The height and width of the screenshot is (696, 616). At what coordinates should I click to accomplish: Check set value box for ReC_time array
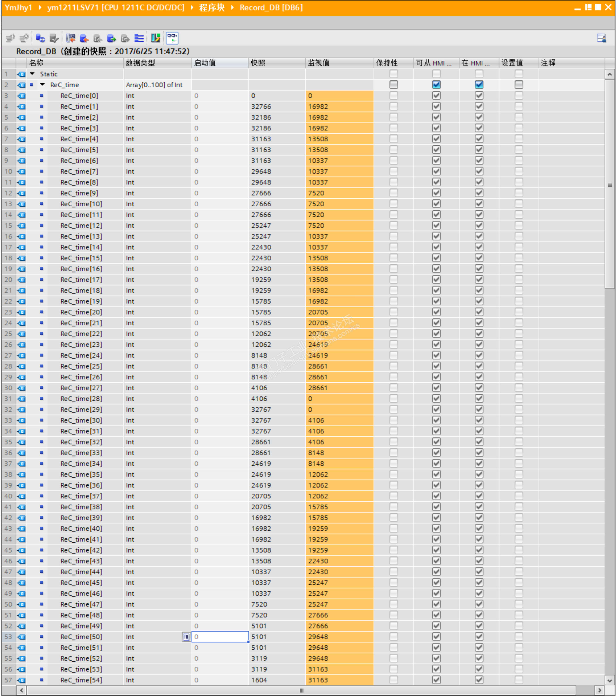(x=519, y=85)
